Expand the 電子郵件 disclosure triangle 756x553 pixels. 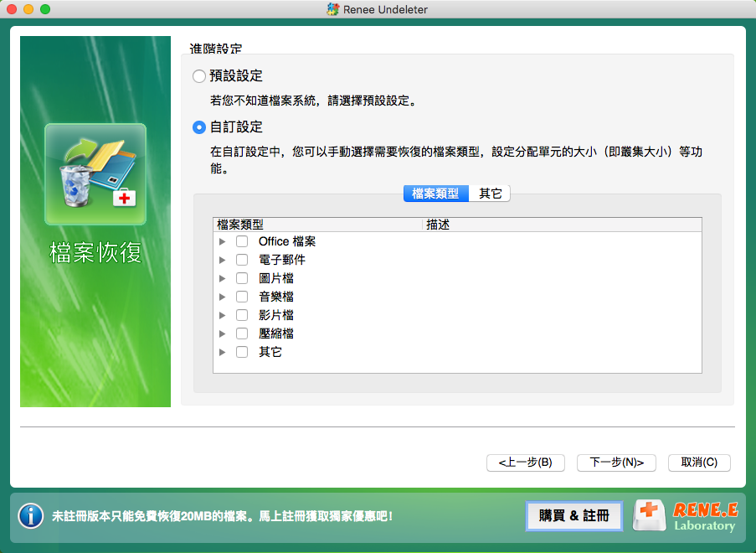click(223, 260)
